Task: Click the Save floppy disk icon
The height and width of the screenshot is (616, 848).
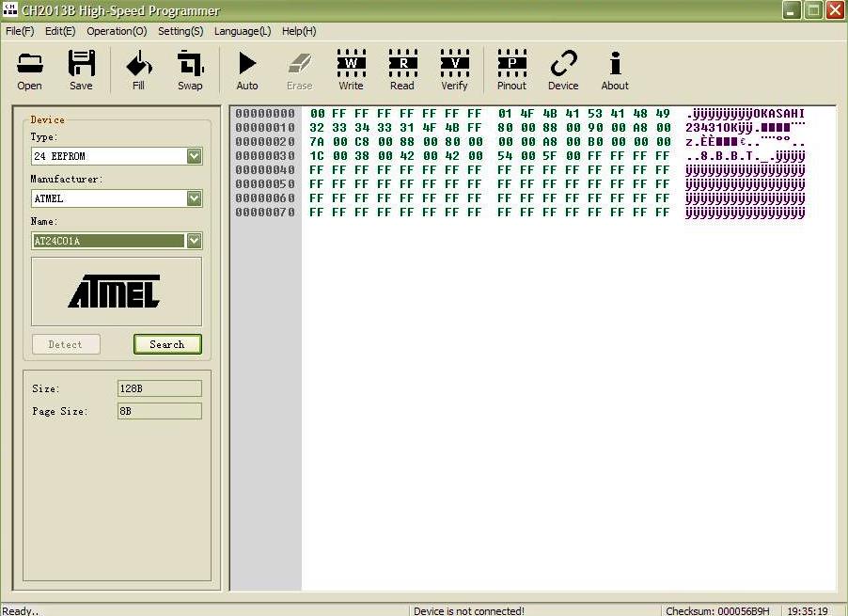Action: pos(82,70)
